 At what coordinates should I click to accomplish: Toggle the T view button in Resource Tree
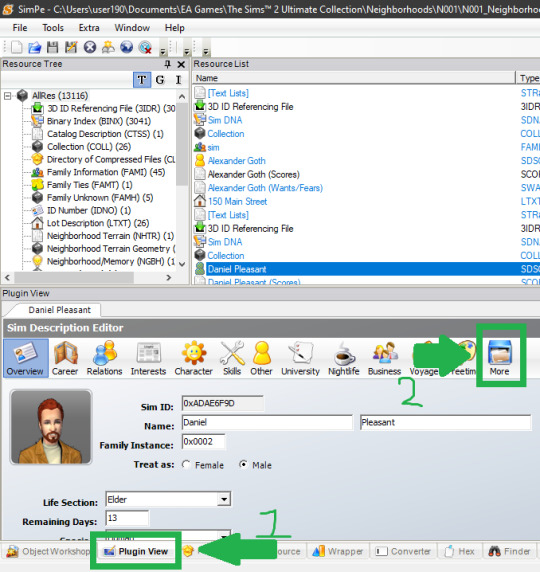[142, 80]
